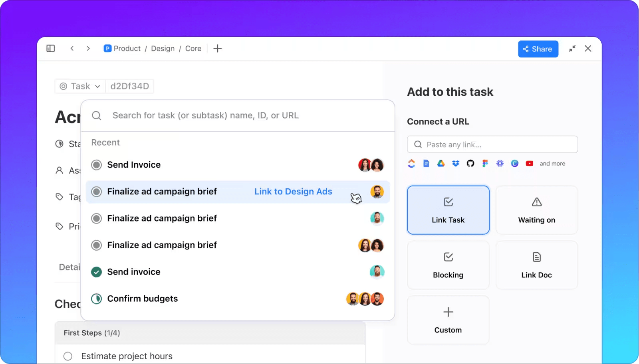
Task: Click the completed checkmark on Send invoice
Action: pos(96,272)
